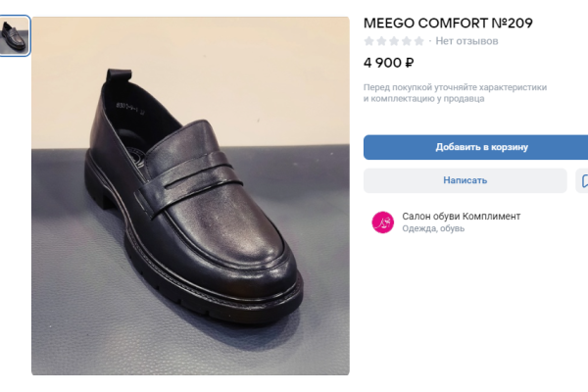588x392 pixels.
Task: Click the fourth rating star
Action: tap(407, 41)
